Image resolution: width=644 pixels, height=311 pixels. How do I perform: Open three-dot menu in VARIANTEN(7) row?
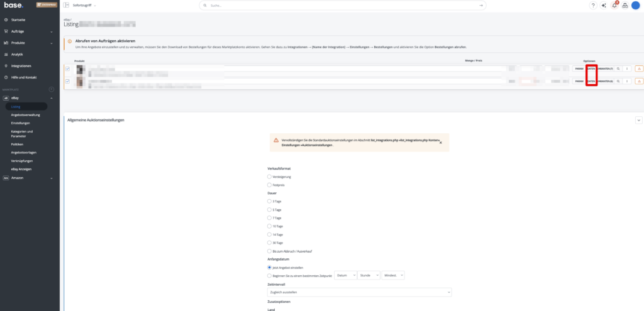coord(627,69)
